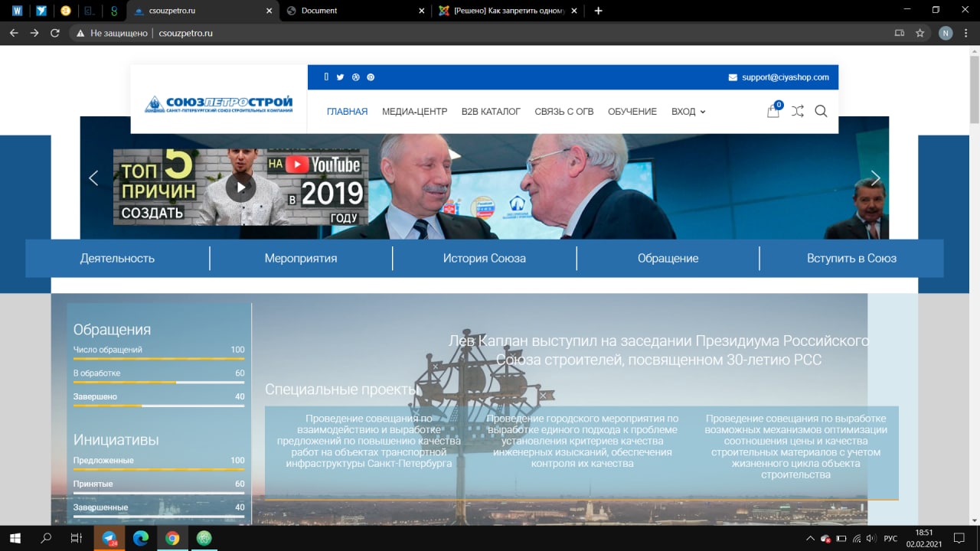Open Windows Start menu
Screen dimensions: 980x551
(x=15, y=538)
